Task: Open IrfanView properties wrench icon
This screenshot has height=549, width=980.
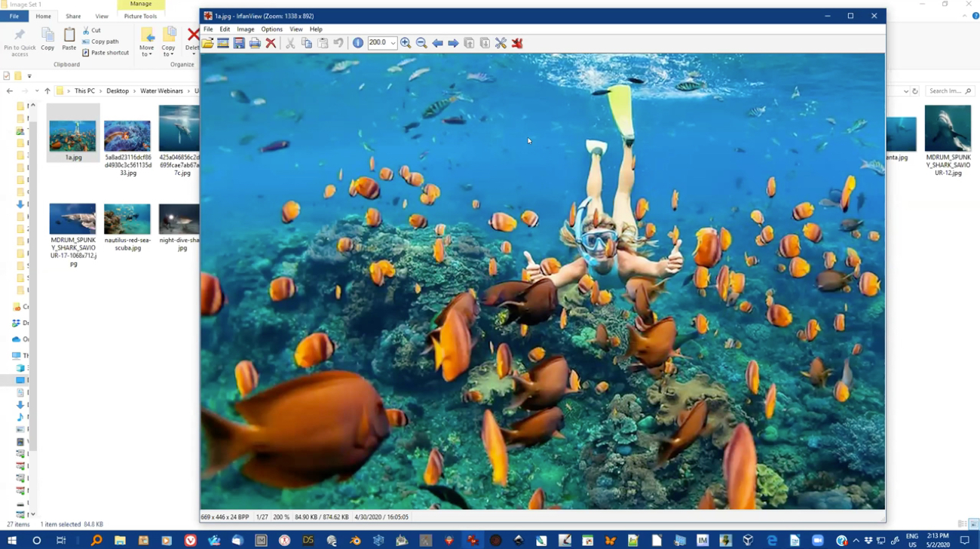Action: (501, 43)
